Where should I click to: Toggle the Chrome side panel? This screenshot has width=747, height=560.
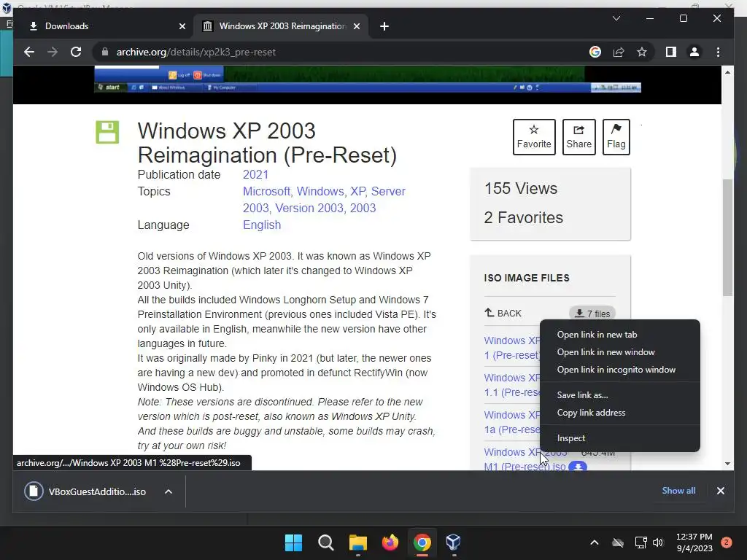click(x=671, y=52)
